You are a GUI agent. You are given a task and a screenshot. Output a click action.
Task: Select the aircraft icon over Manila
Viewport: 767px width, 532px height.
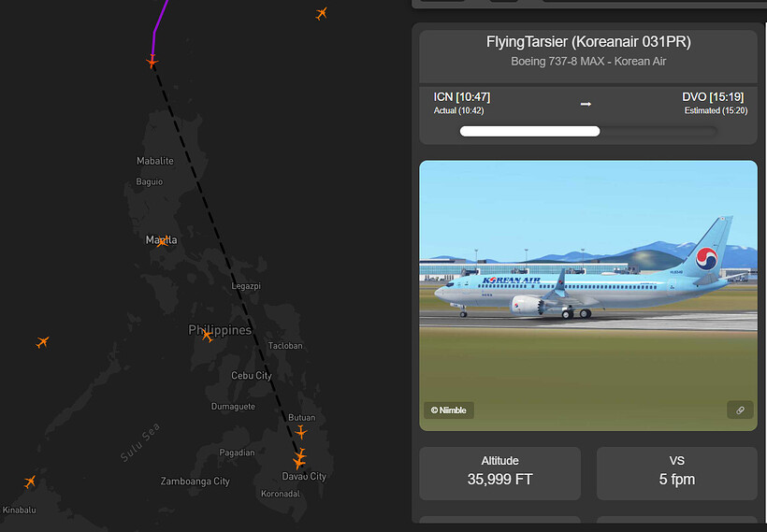(x=163, y=241)
